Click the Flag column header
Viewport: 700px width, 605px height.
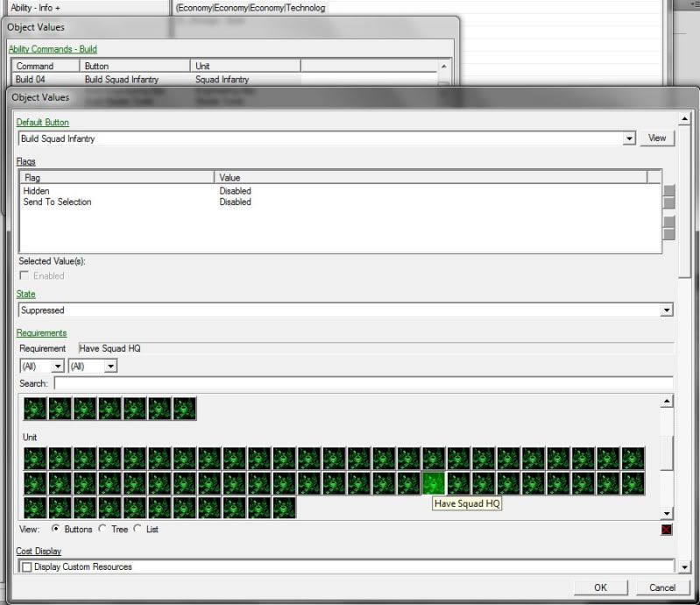[117, 177]
